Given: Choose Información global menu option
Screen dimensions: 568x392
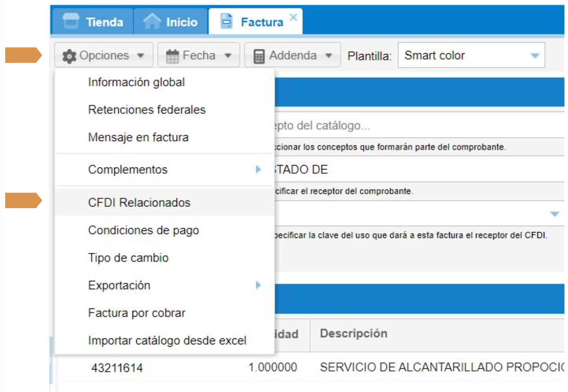Looking at the screenshot, I should coord(136,83).
